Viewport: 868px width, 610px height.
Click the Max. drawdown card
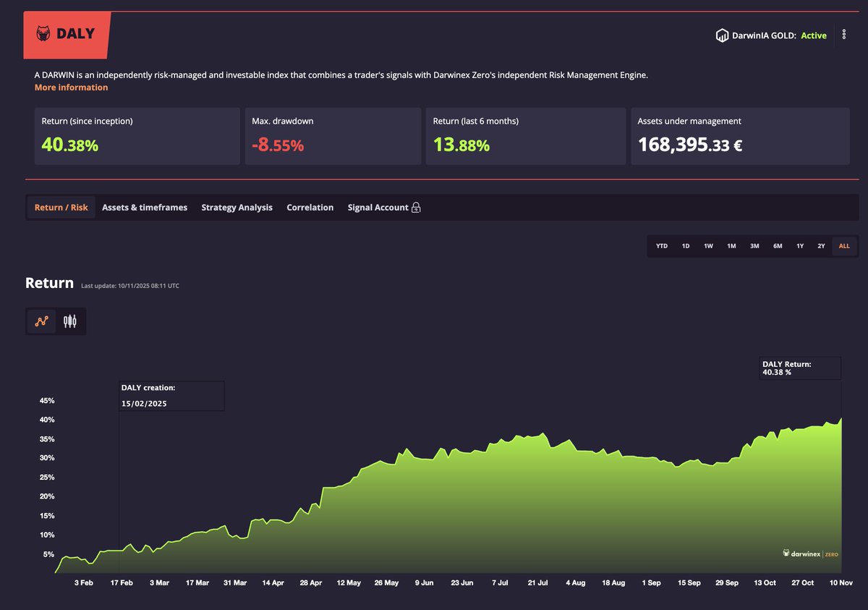333,137
